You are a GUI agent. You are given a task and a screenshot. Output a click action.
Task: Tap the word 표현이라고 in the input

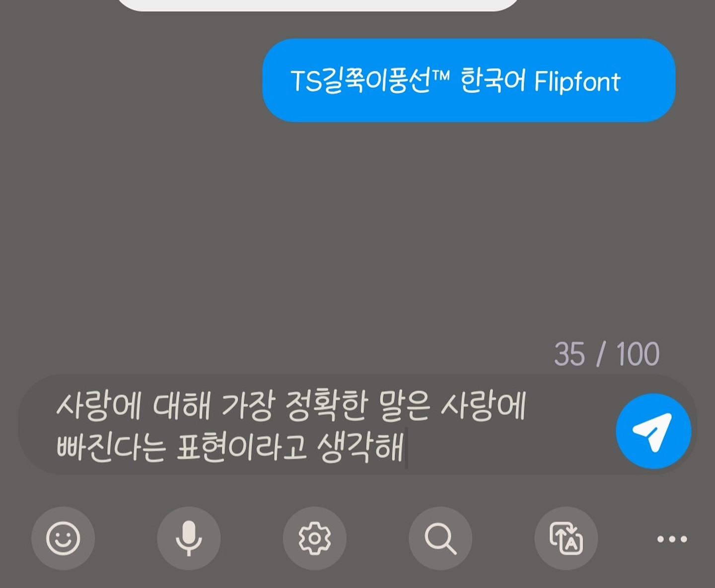pos(241,447)
